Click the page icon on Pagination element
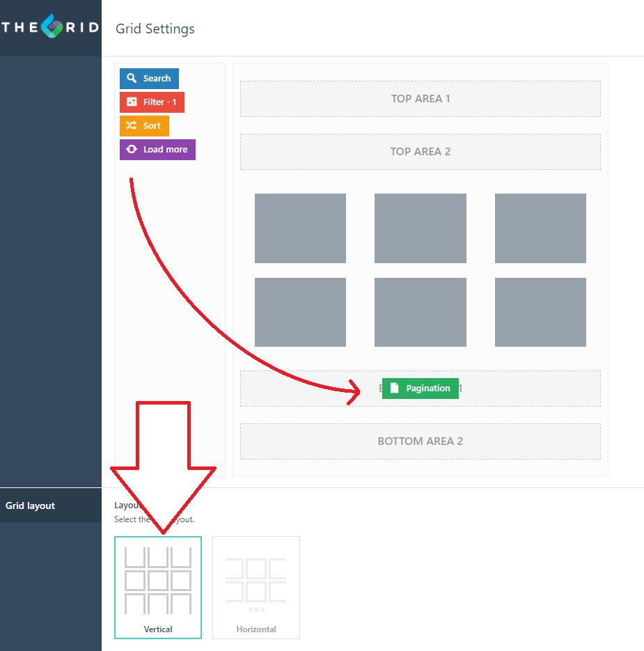Screen dimensions: 644x651 (x=395, y=388)
